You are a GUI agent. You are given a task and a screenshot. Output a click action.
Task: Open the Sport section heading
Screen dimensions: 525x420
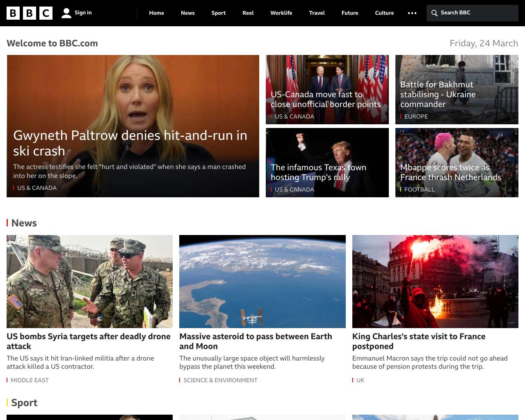point(24,403)
